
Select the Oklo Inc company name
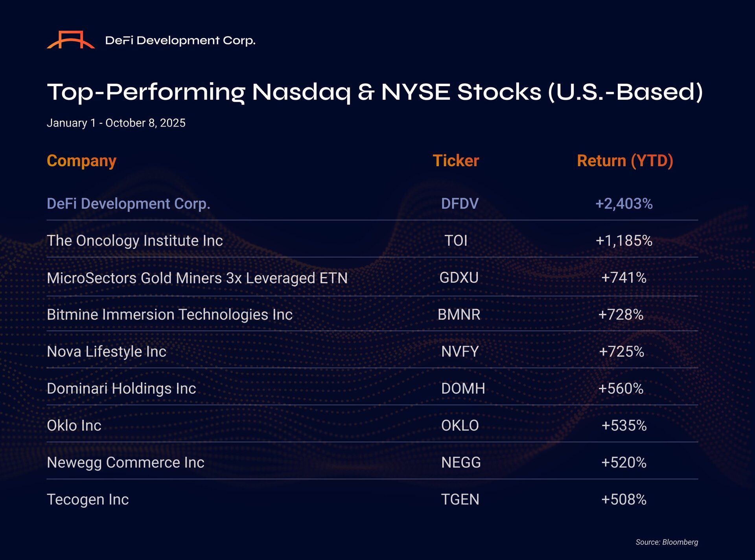click(74, 426)
